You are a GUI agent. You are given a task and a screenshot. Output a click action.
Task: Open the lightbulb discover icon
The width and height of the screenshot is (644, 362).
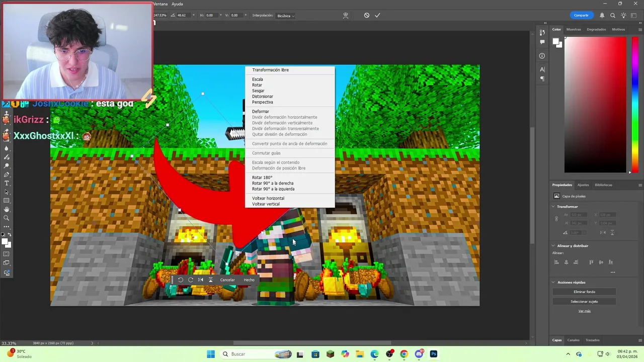click(x=624, y=15)
